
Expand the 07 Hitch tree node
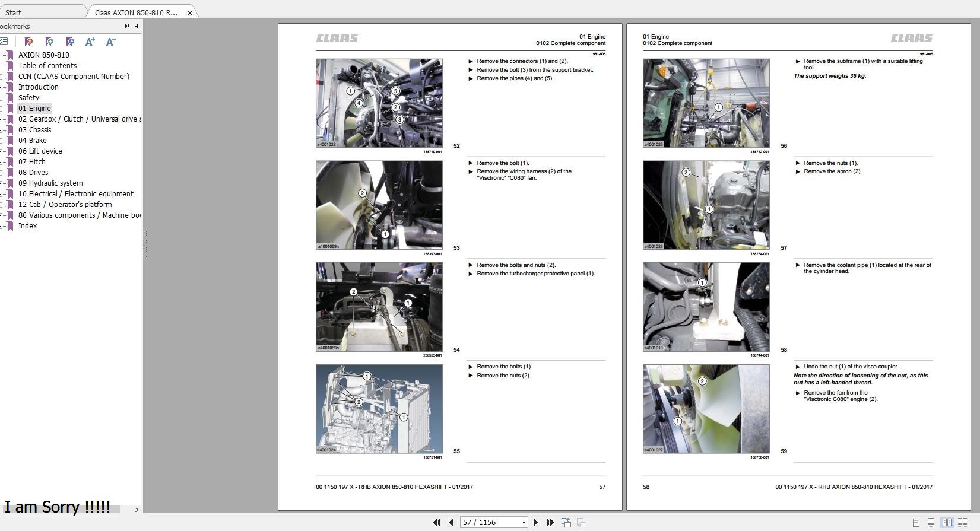point(2,162)
